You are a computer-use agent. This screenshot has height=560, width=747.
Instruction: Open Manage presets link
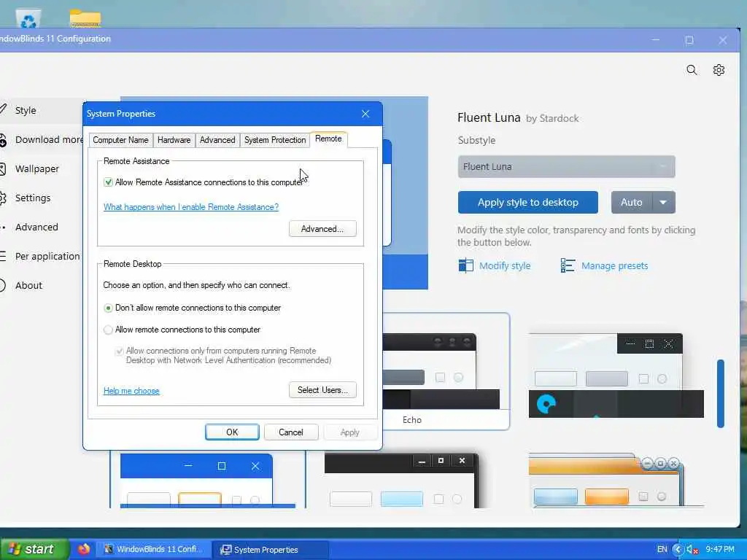(x=614, y=265)
